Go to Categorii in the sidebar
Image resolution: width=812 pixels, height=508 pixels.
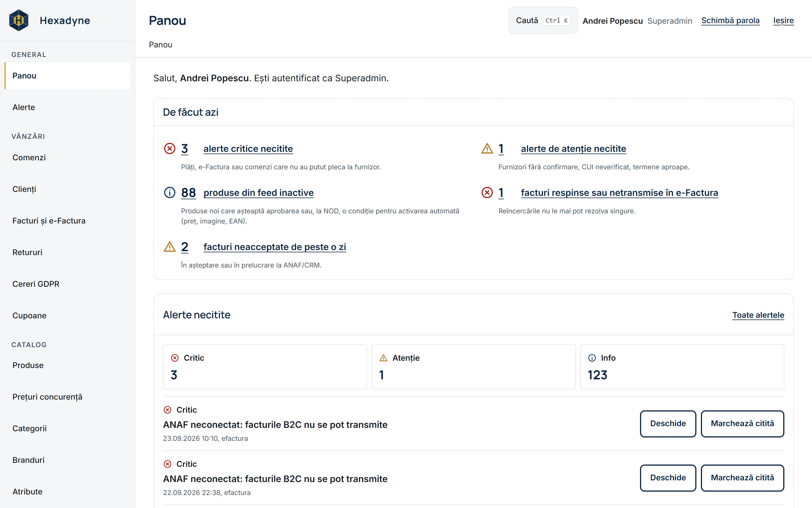pos(67,428)
